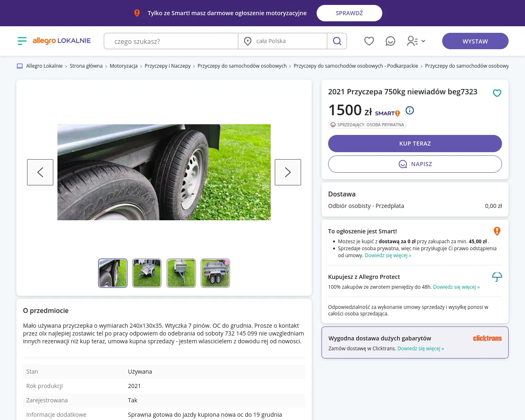Click the Clicktrans logo

pyautogui.click(x=487, y=338)
